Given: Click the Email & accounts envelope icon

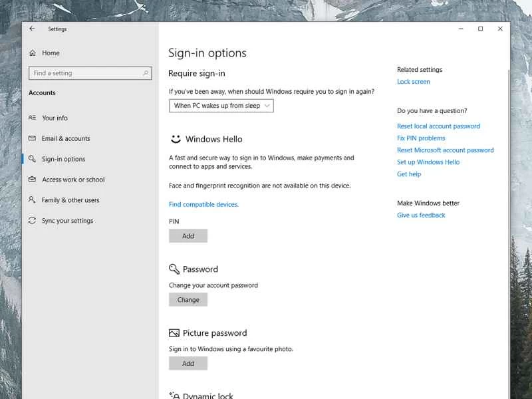Looking at the screenshot, I should pyautogui.click(x=33, y=138).
